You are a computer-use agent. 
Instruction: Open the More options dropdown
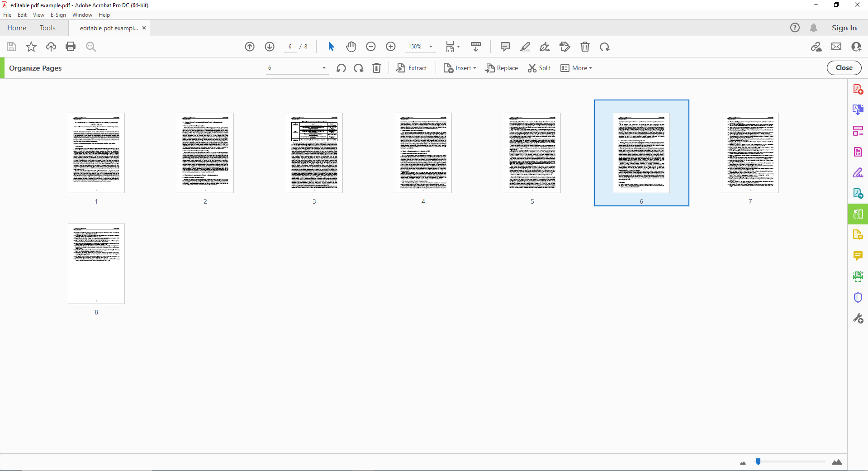coord(576,68)
